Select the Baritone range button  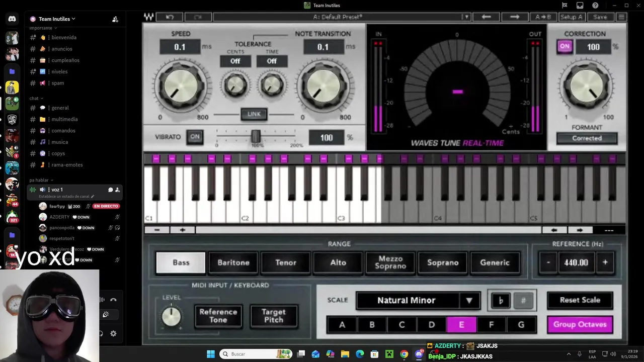click(233, 262)
